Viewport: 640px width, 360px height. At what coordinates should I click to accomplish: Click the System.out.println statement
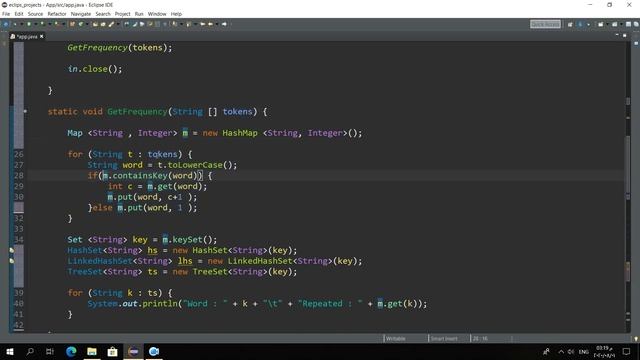(x=257, y=304)
